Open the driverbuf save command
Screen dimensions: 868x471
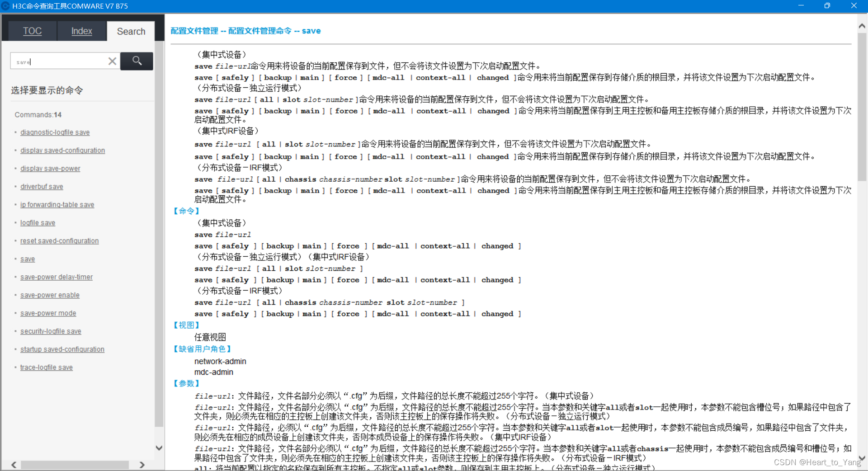coord(42,187)
